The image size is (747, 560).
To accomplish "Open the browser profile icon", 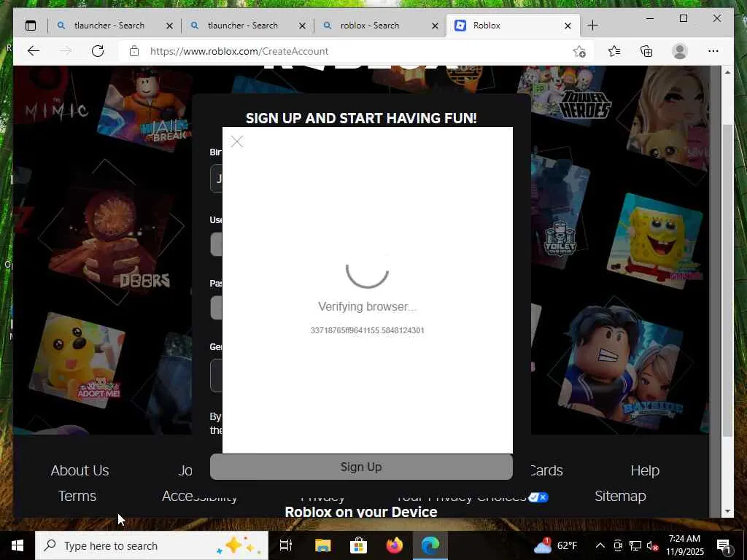I will [x=680, y=51].
